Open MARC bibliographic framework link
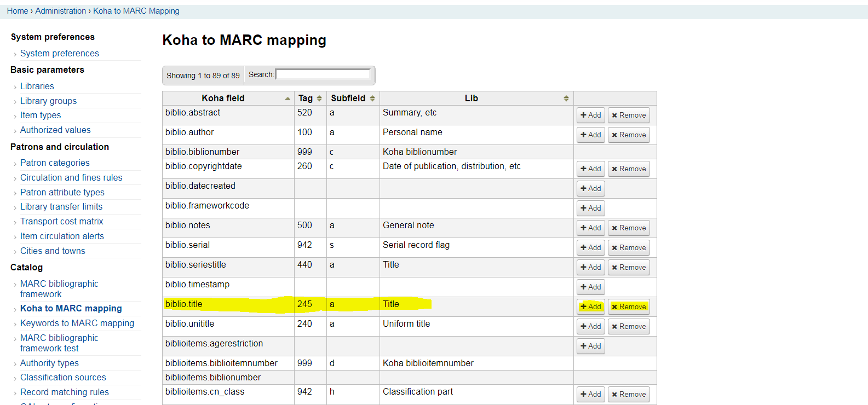This screenshot has width=868, height=405. tap(59, 288)
